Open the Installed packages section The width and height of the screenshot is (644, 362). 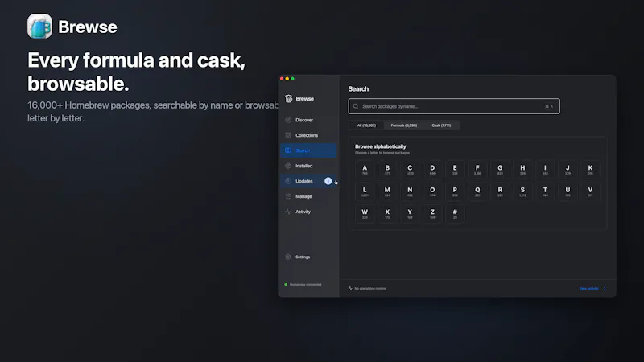click(x=308, y=166)
